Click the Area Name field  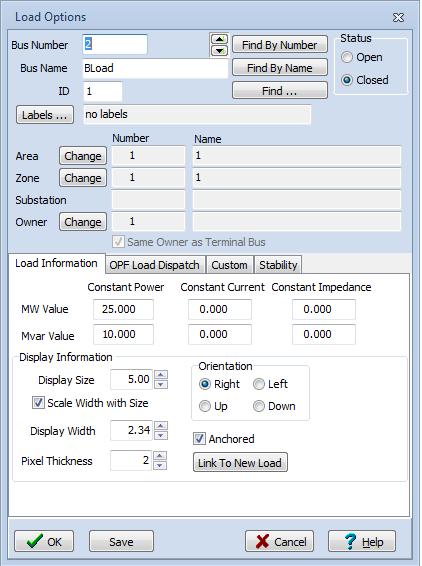click(x=297, y=156)
